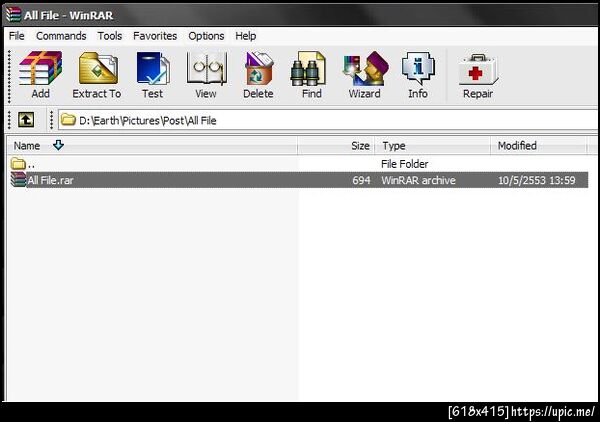Click folder icon in address bar
Screen dimensions: 600x422
tap(68, 120)
